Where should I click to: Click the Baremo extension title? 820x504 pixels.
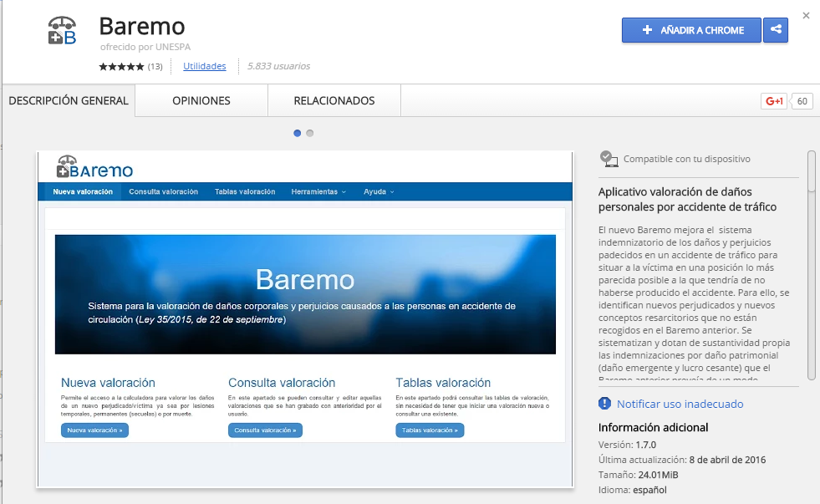142,26
